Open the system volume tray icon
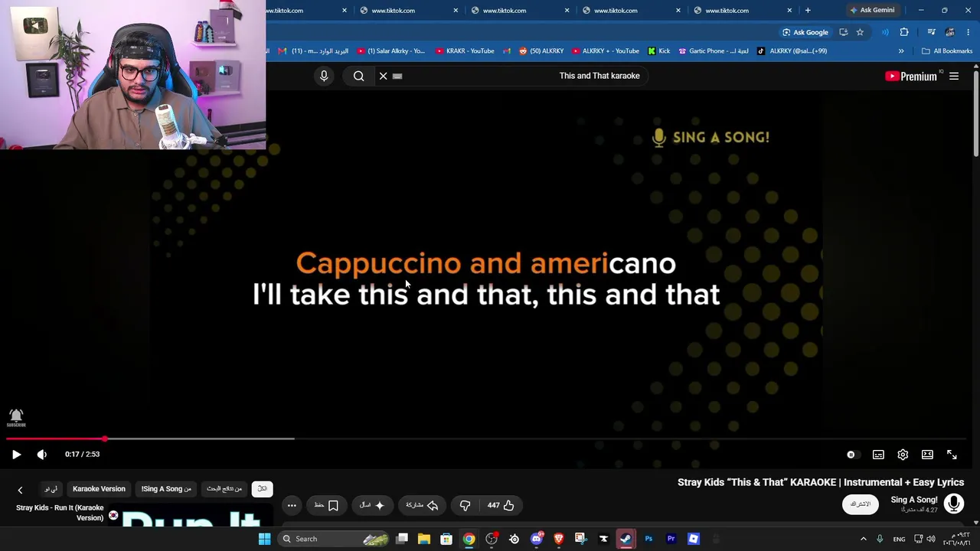This screenshot has height=551, width=980. (x=931, y=539)
